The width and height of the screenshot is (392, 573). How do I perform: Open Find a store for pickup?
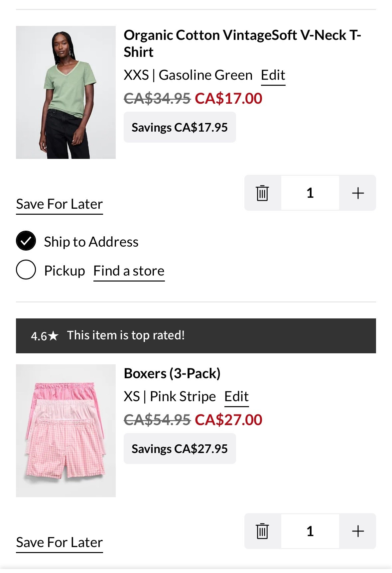coord(129,271)
